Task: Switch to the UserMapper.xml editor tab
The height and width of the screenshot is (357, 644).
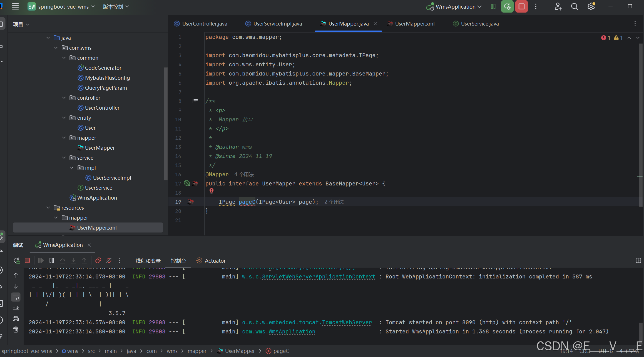Action: [414, 24]
